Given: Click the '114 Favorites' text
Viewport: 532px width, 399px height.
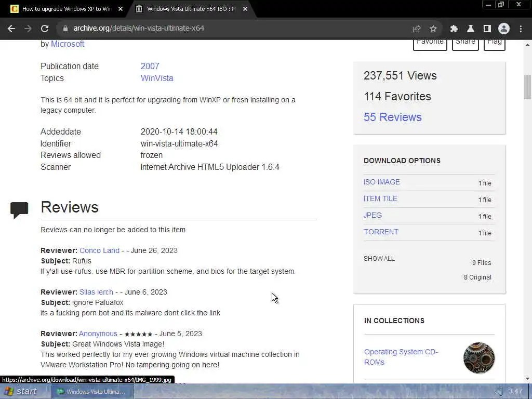Looking at the screenshot, I should pyautogui.click(x=397, y=96).
